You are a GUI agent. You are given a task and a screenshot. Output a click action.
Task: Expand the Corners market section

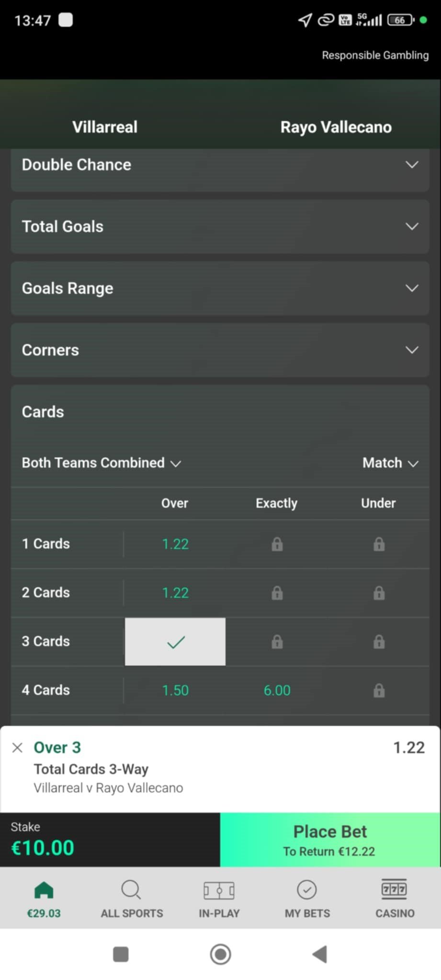click(220, 350)
